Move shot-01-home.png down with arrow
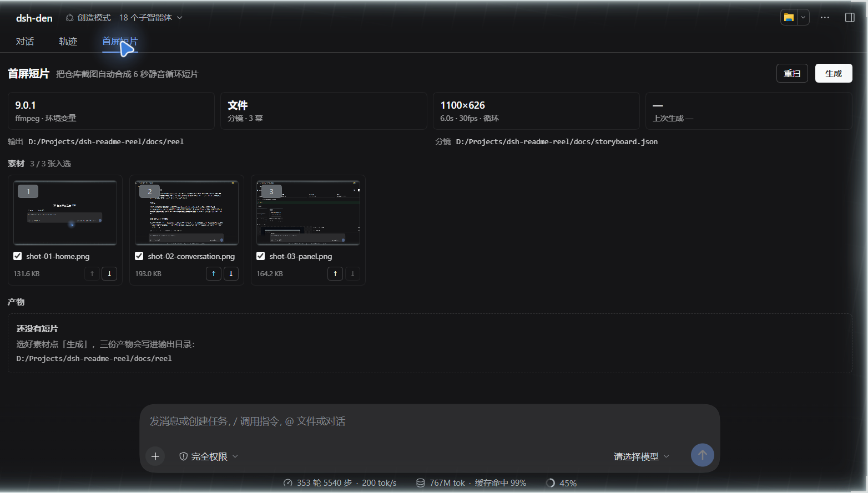The image size is (868, 493). pos(109,273)
